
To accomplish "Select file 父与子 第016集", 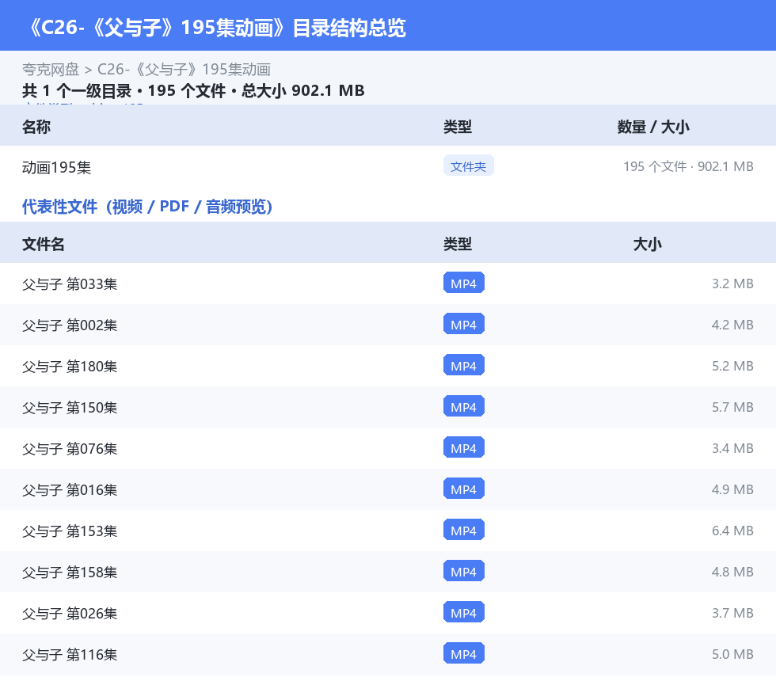I will click(x=70, y=489).
